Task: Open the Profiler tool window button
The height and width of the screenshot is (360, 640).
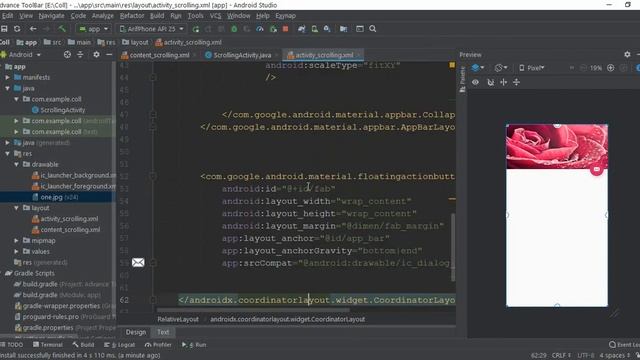Action: click(x=158, y=345)
